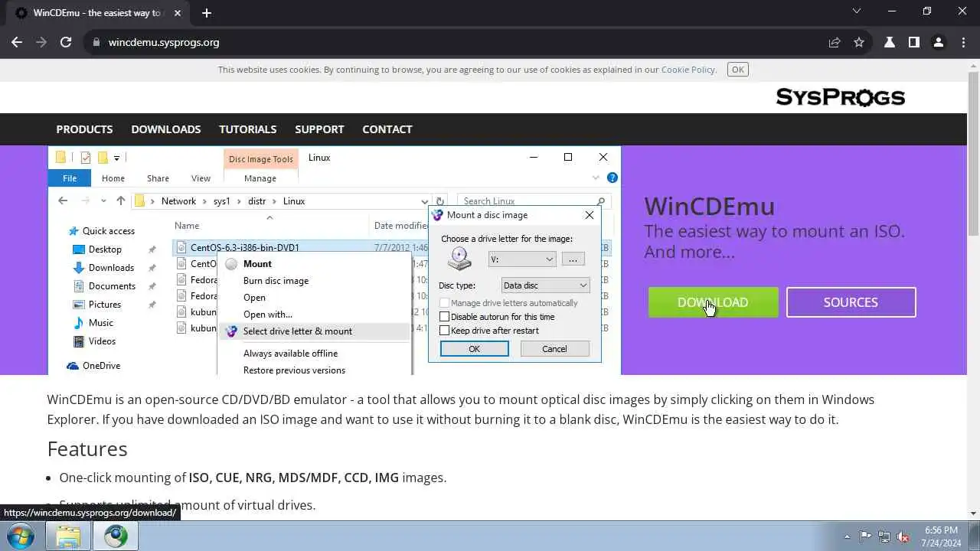The image size is (980, 551).
Task: Close the WinCDEmu browser tab
Action: click(x=178, y=13)
